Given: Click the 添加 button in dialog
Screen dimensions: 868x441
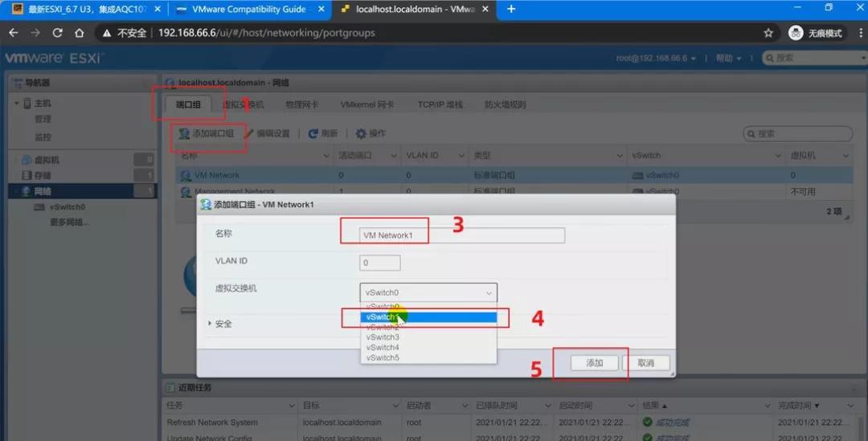Looking at the screenshot, I should click(x=595, y=363).
